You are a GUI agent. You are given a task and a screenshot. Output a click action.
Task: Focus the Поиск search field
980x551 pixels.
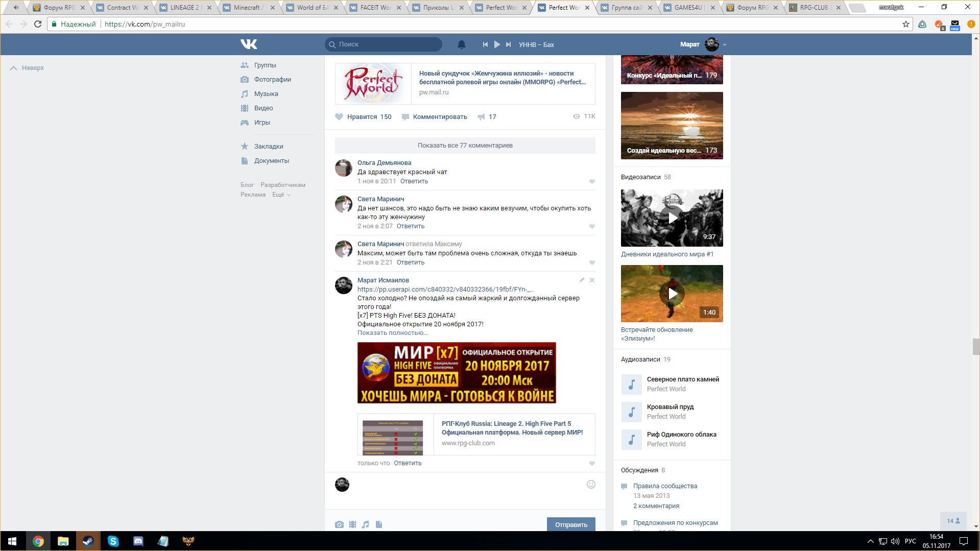point(384,44)
